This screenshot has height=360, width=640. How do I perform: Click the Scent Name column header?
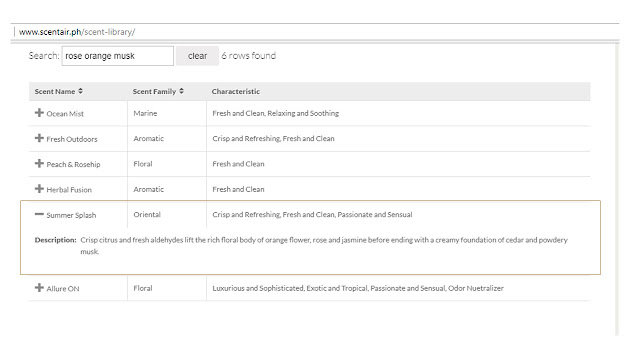tap(78, 91)
